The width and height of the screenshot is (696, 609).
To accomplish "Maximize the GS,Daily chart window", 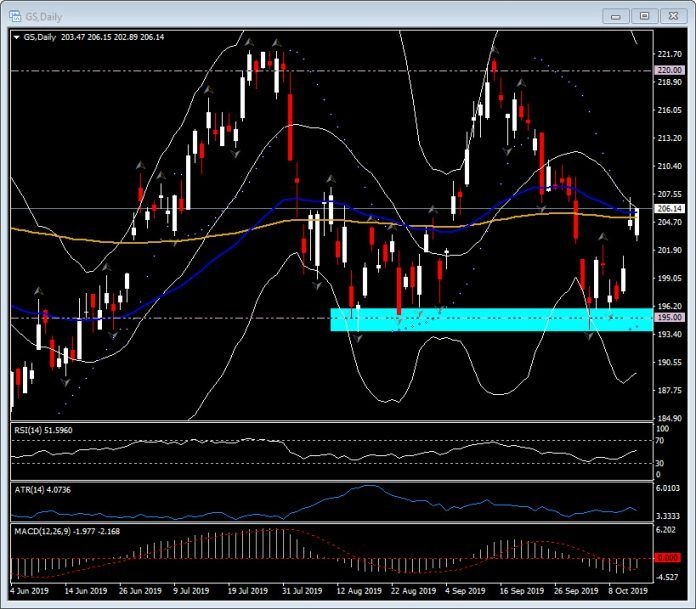I will [645, 16].
